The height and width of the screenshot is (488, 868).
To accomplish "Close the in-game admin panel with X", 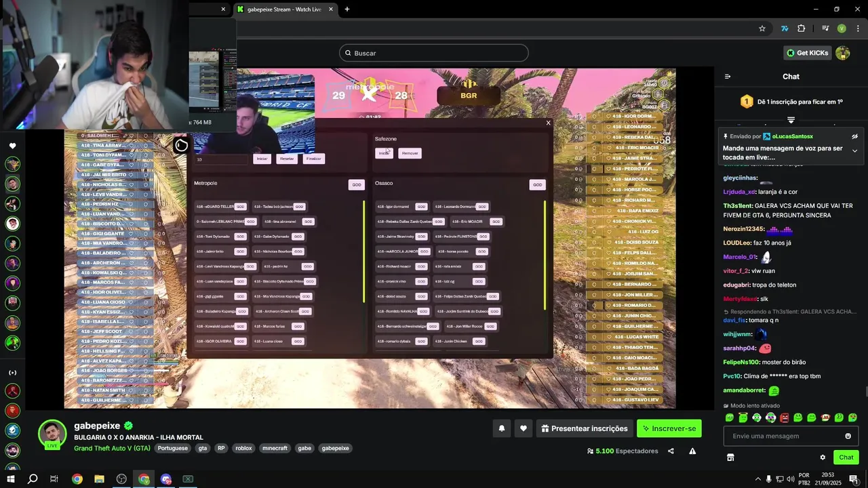I will (x=548, y=123).
